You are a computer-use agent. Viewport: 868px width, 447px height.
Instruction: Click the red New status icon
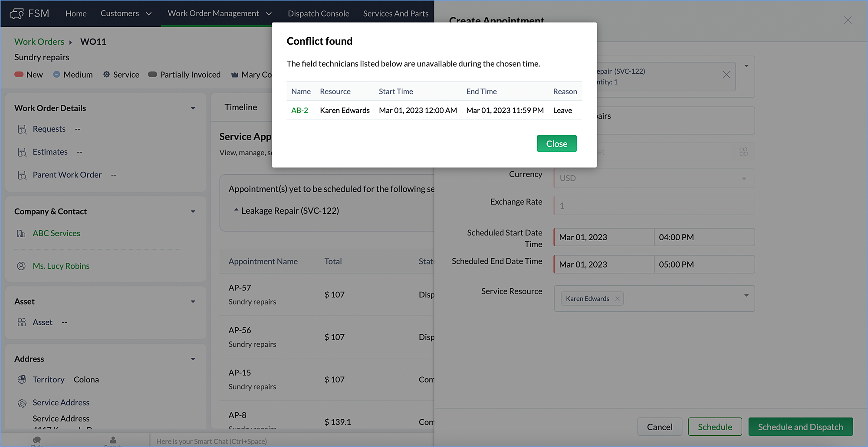click(19, 75)
